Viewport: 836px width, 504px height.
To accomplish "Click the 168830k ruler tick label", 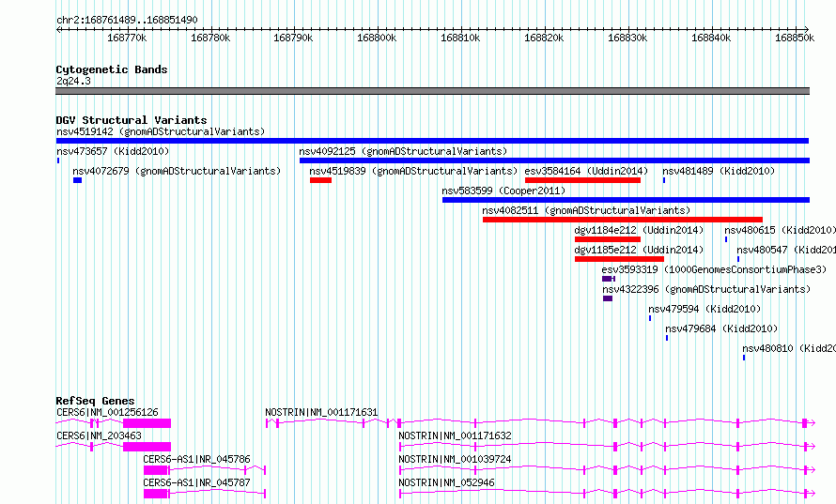I will pos(627,38).
